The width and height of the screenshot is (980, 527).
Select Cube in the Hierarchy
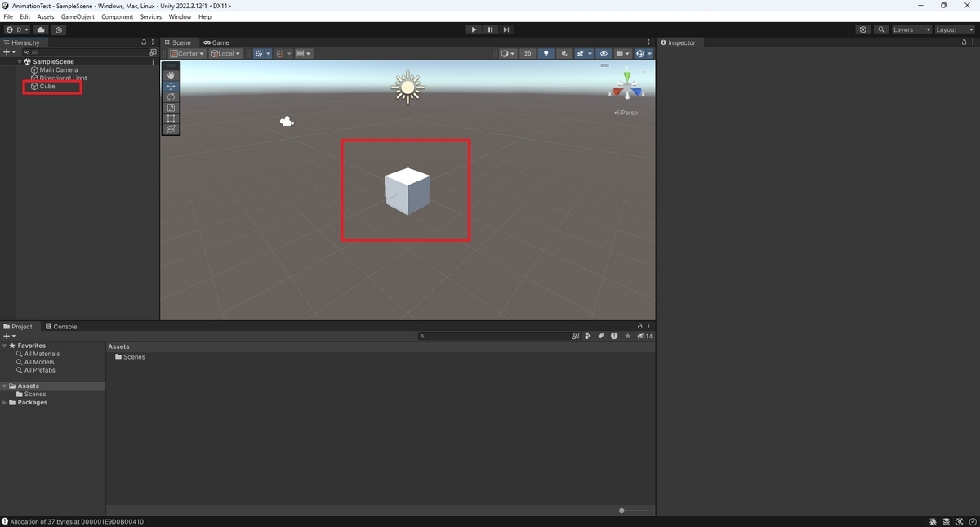click(47, 86)
